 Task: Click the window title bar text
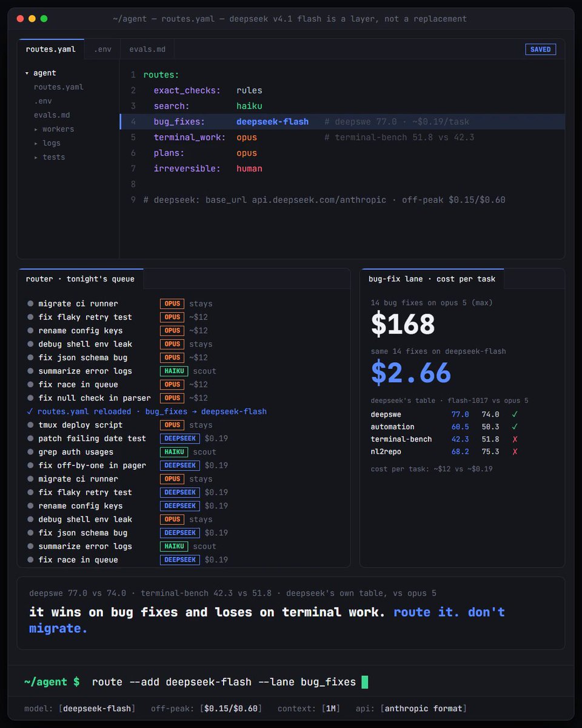290,19
